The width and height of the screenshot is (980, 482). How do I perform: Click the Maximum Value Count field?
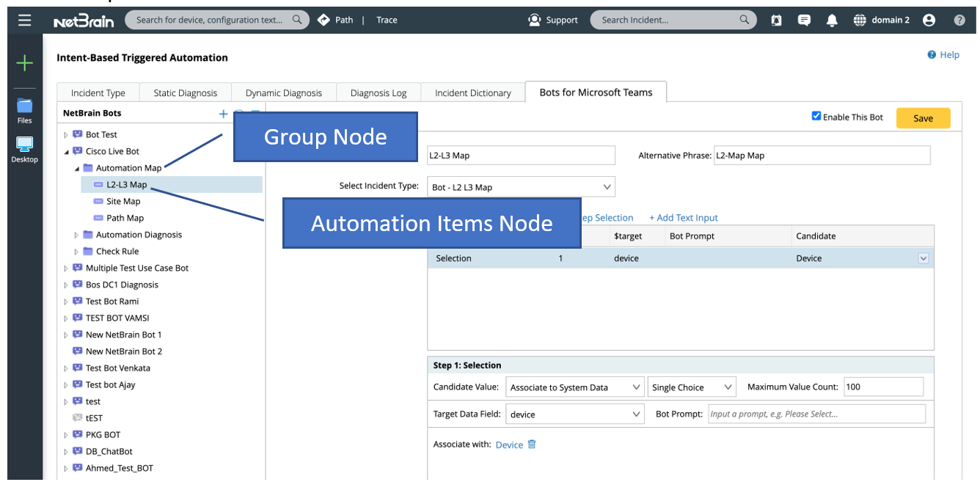883,387
